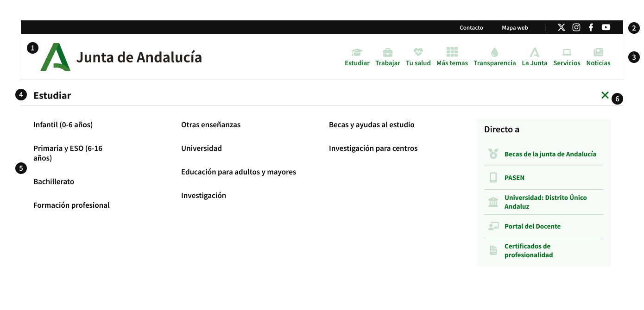Open the Bachillerato link
Screen dimensions: 644x310
coord(54,182)
